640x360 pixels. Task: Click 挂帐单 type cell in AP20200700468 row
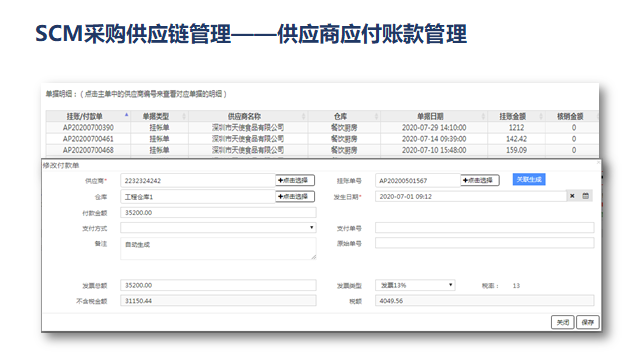[160, 150]
